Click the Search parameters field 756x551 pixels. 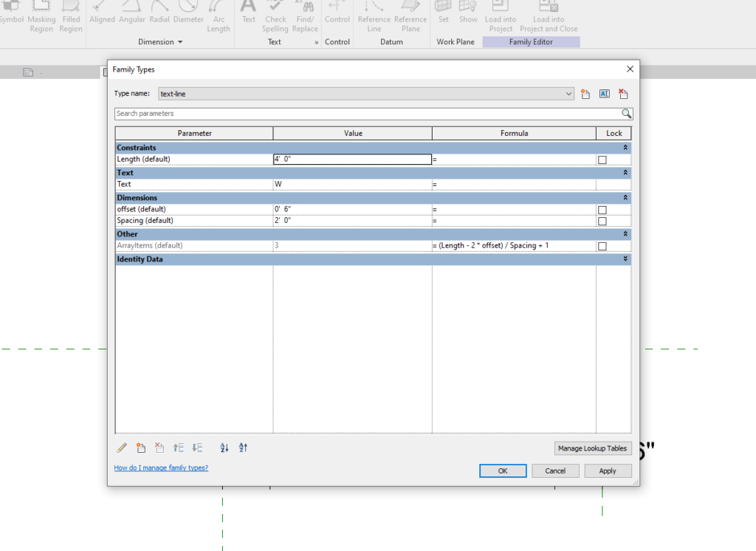368,114
